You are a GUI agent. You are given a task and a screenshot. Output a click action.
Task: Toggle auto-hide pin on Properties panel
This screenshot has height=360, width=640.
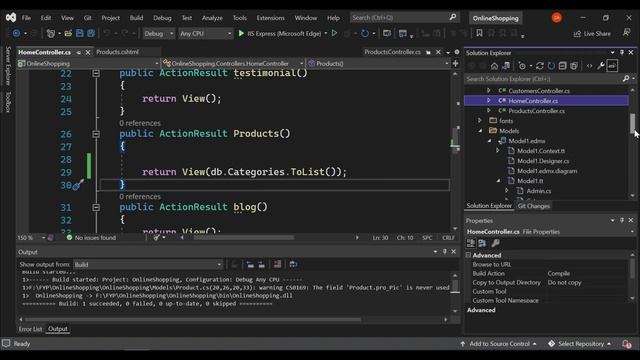point(622,220)
